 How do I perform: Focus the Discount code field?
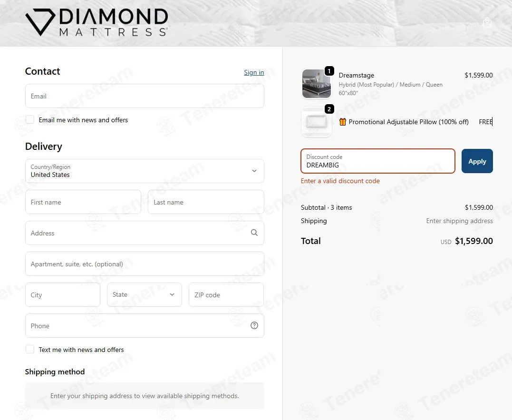point(378,161)
